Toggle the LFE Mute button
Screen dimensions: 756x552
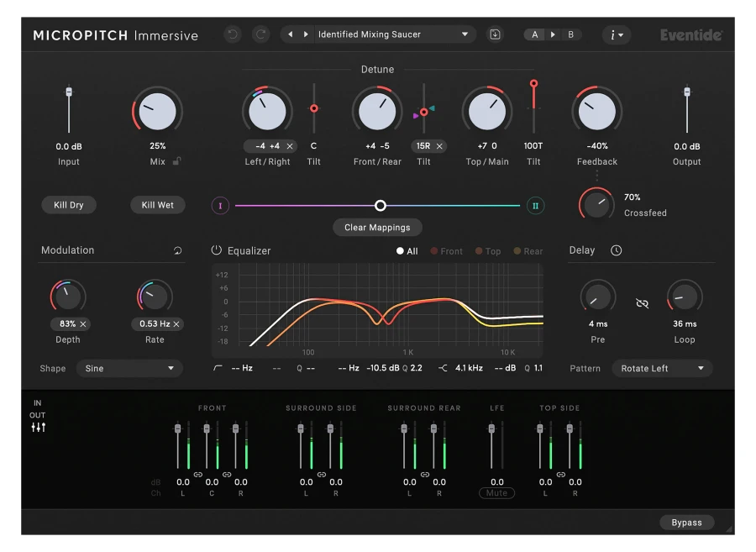[496, 493]
